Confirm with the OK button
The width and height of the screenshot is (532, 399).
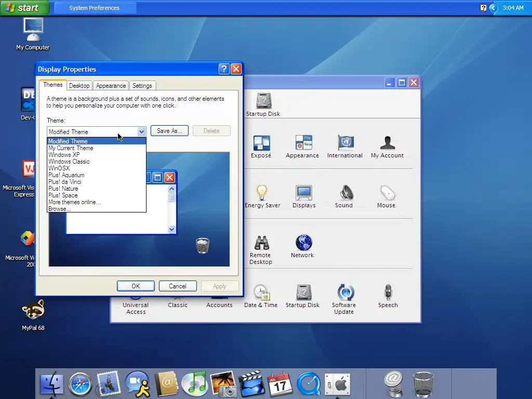136,286
